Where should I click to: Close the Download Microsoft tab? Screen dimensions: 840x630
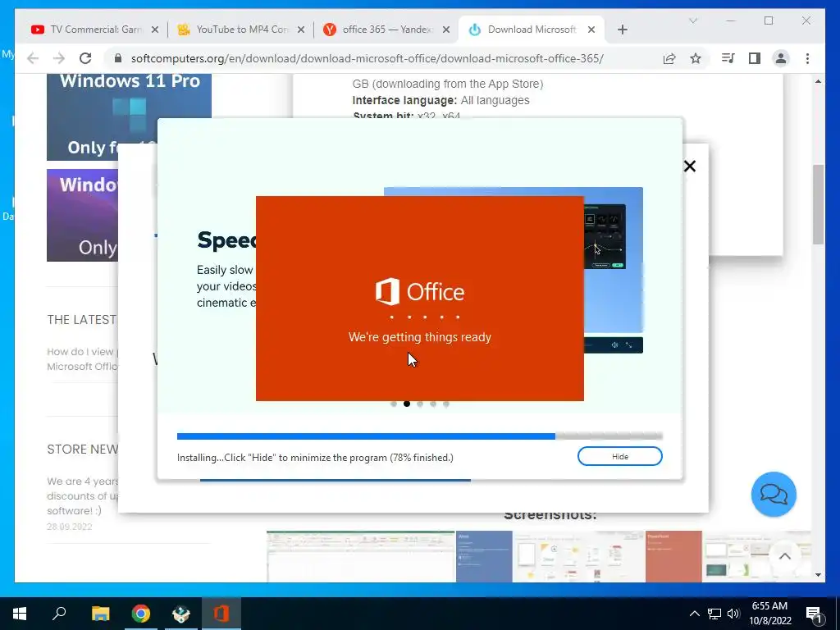point(591,30)
